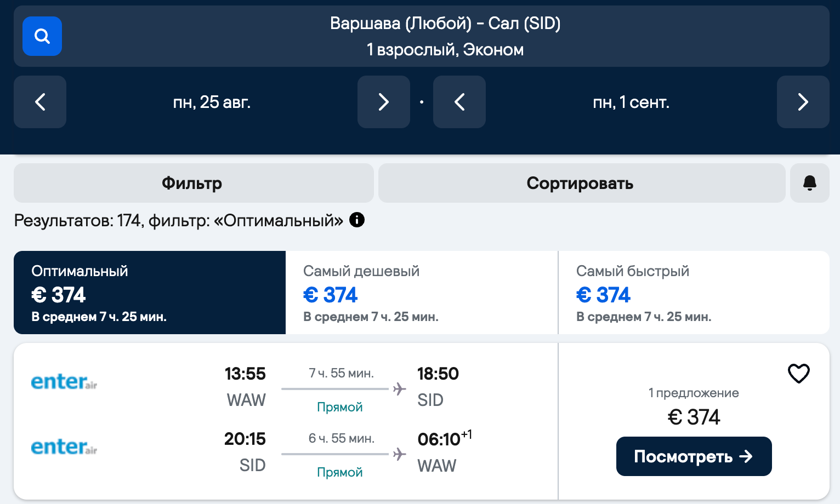Show info about Оптимальный filter
This screenshot has height=504, width=840.
point(357,220)
